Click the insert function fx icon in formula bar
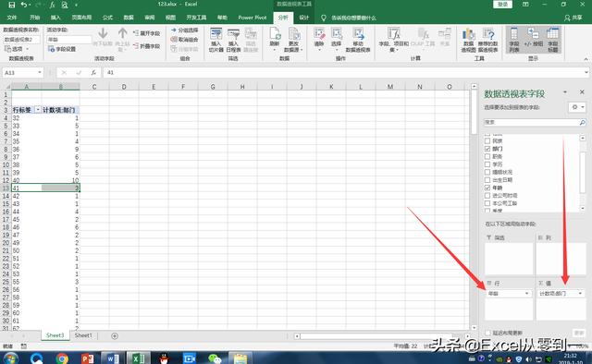Viewport: 592px width, 364px height. 93,72
